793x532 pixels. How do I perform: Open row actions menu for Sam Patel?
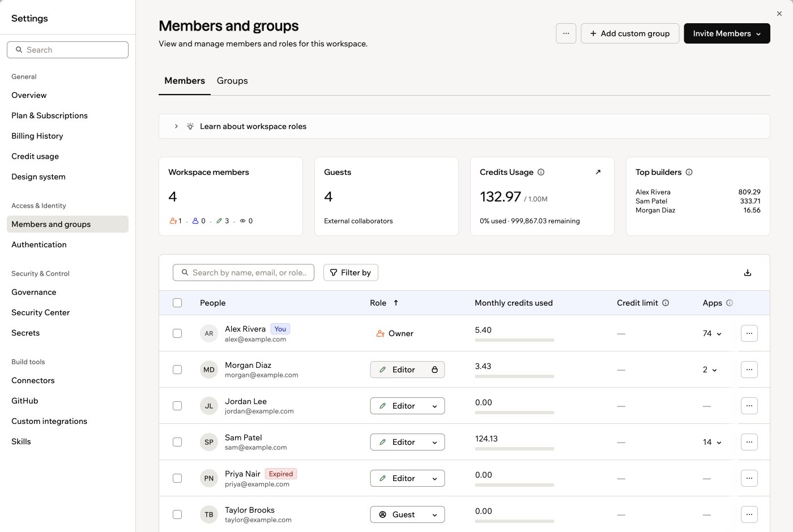[x=749, y=442]
